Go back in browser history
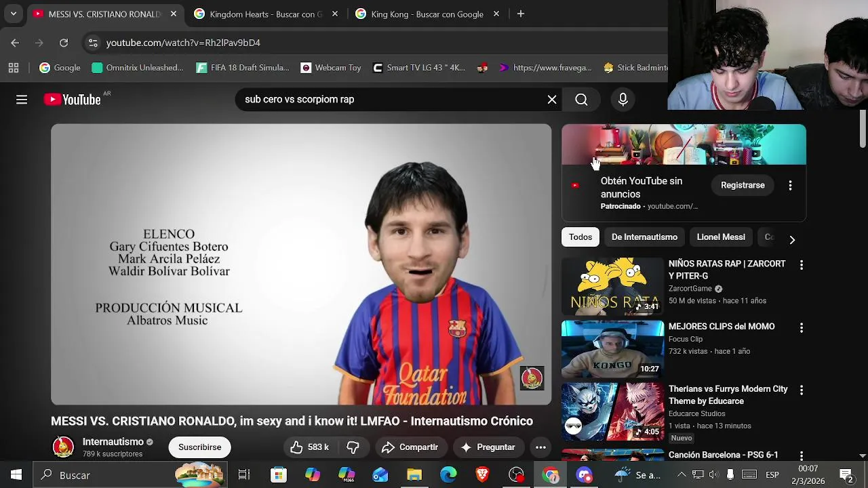This screenshot has height=488, width=868. click(x=15, y=43)
